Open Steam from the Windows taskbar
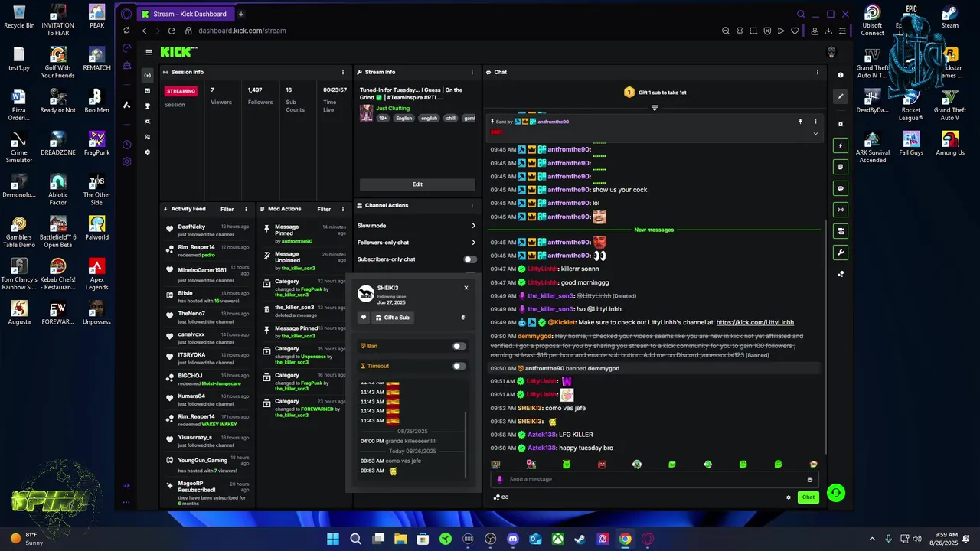 pos(580,539)
